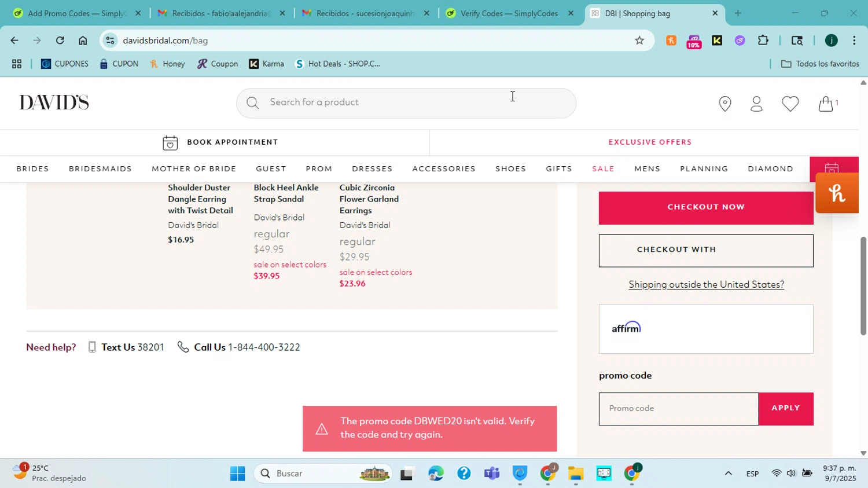Open the bookmarks apps grid icon
The width and height of the screenshot is (868, 488).
(17, 64)
